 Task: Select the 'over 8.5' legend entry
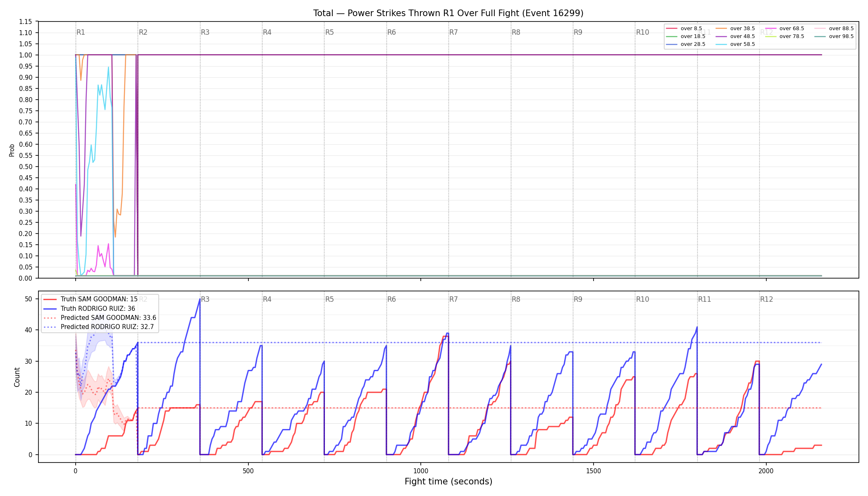[x=684, y=29]
